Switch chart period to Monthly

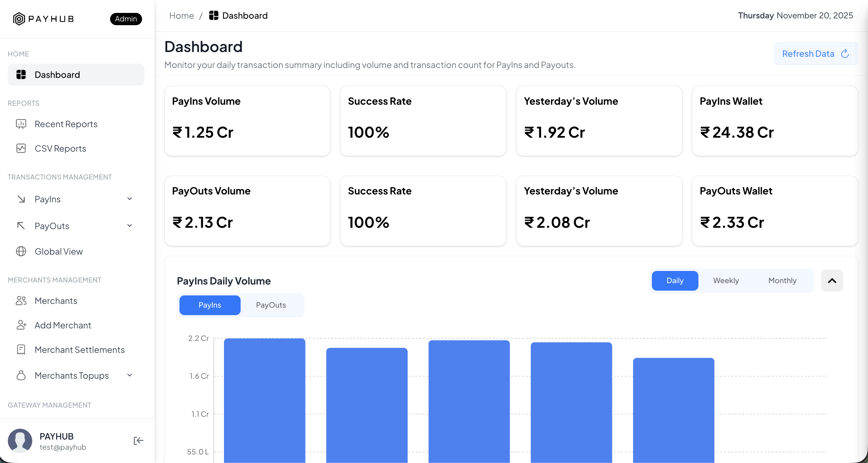click(782, 281)
